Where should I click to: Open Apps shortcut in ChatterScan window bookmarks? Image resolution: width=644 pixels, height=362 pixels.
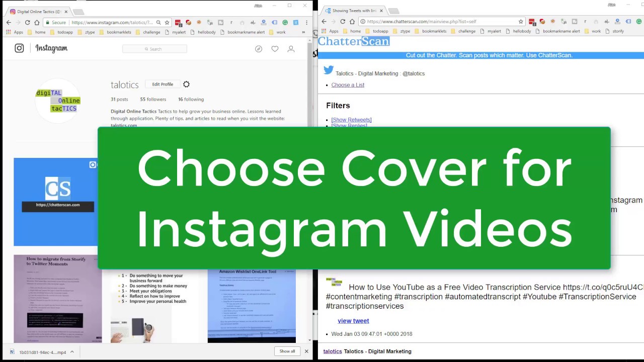(330, 31)
